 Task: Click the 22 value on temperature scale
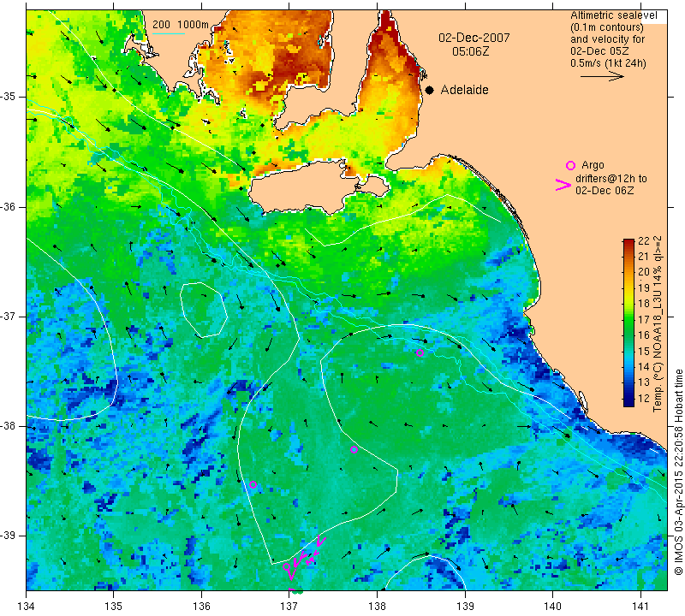tap(644, 241)
